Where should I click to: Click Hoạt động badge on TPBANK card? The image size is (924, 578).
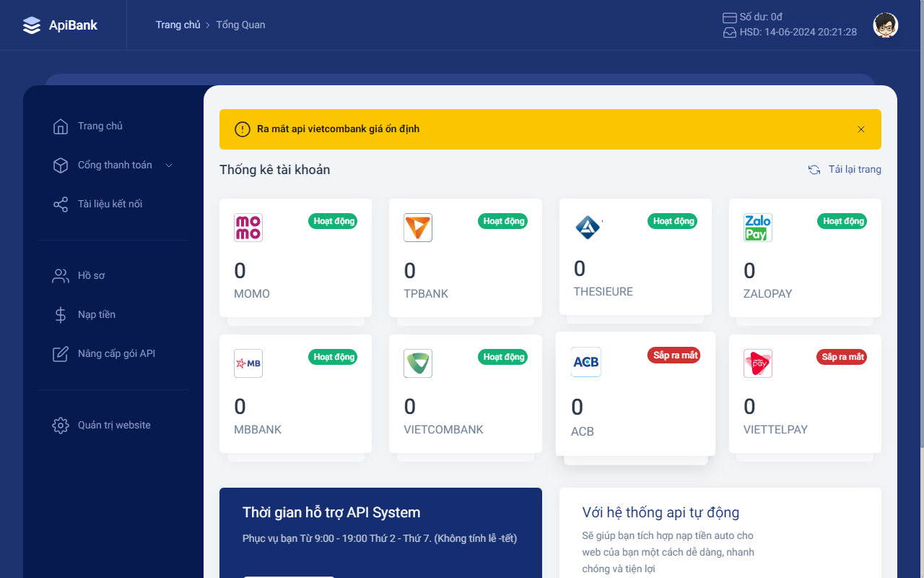click(x=503, y=221)
